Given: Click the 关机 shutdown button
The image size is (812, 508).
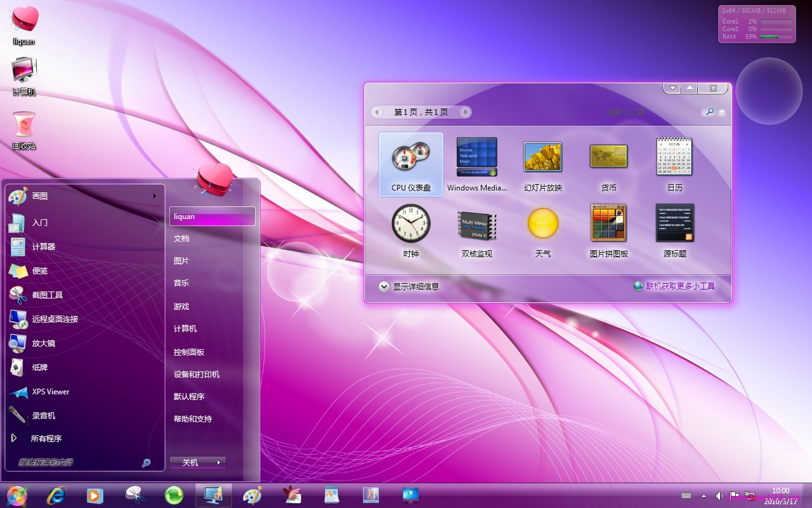Looking at the screenshot, I should 190,463.
